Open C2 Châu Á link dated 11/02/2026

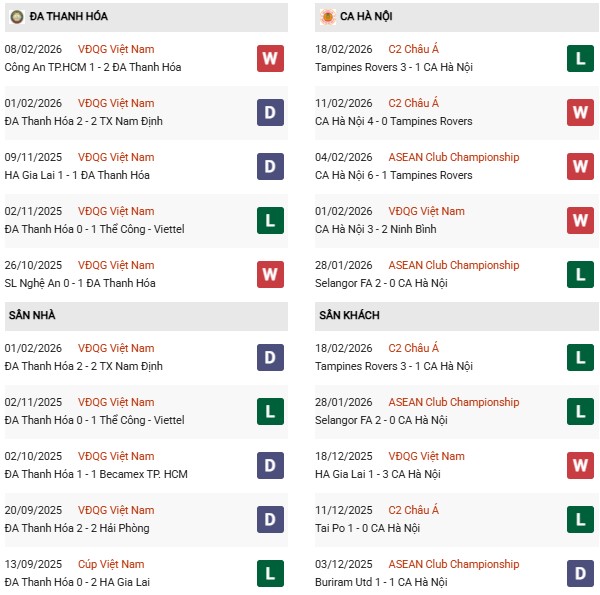click(x=422, y=103)
